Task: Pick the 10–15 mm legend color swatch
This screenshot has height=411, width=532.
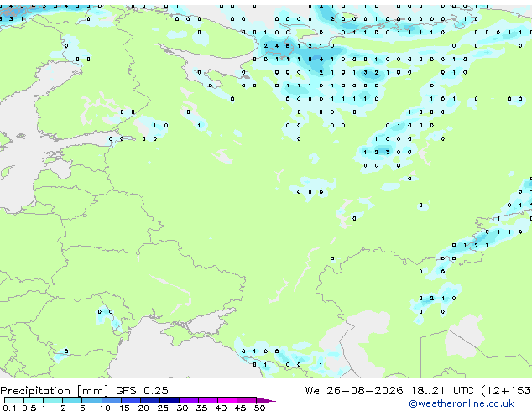Action: pyautogui.click(x=112, y=400)
